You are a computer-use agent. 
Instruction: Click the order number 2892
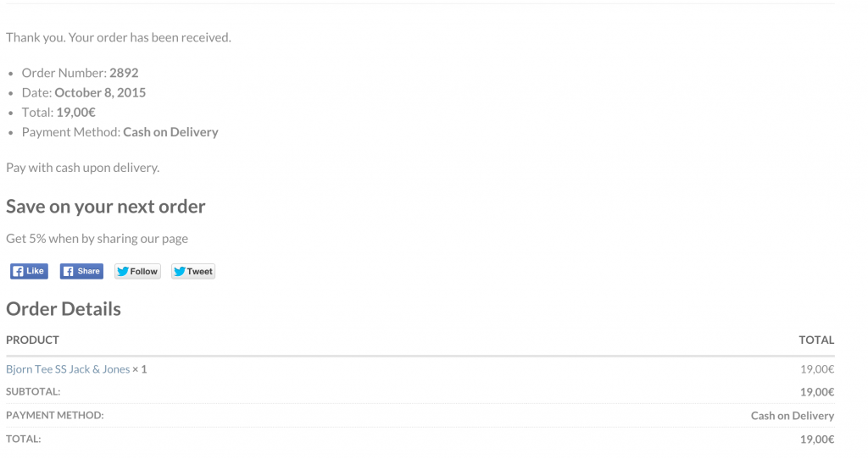tap(124, 73)
